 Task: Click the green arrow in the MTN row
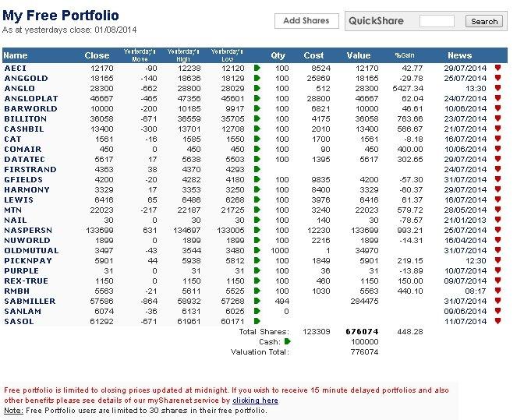click(257, 210)
